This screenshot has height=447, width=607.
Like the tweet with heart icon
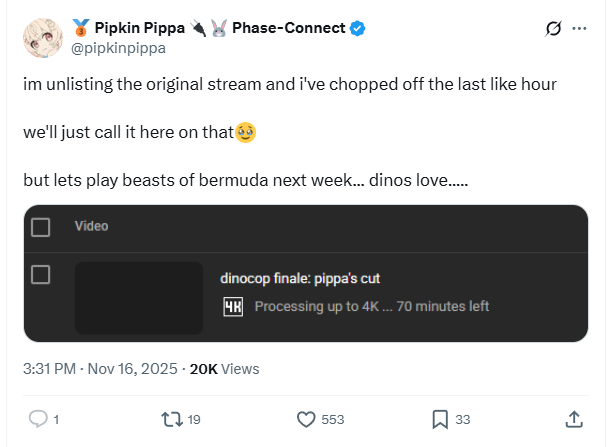click(307, 419)
